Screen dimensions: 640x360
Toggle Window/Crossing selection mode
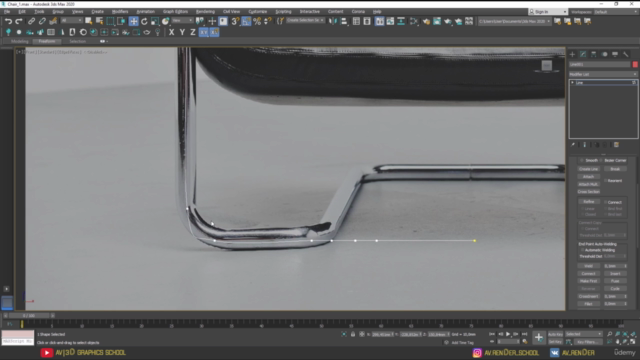[x=121, y=21]
